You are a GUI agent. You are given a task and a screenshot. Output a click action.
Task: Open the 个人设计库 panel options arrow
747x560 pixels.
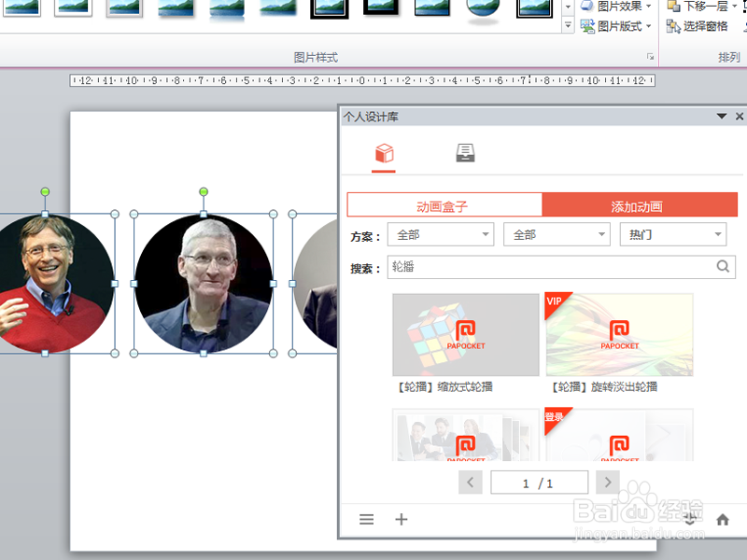click(721, 116)
